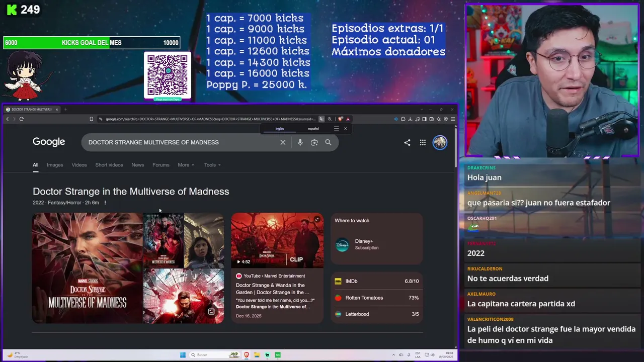Select the chat message "Hola juan"
Image resolution: width=644 pixels, height=362 pixels.
pyautogui.click(x=485, y=177)
